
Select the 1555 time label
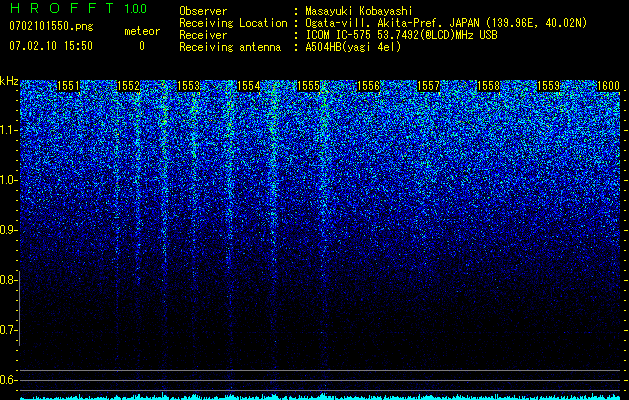[308, 86]
